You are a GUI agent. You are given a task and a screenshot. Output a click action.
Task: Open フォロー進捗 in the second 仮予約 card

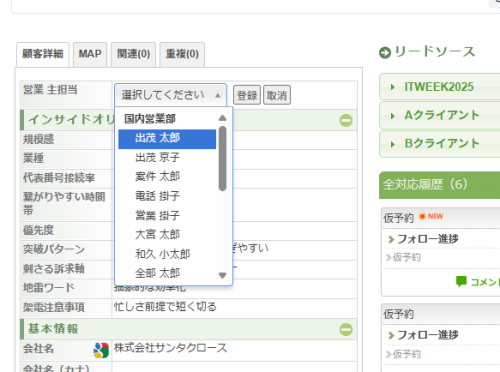tap(428, 335)
